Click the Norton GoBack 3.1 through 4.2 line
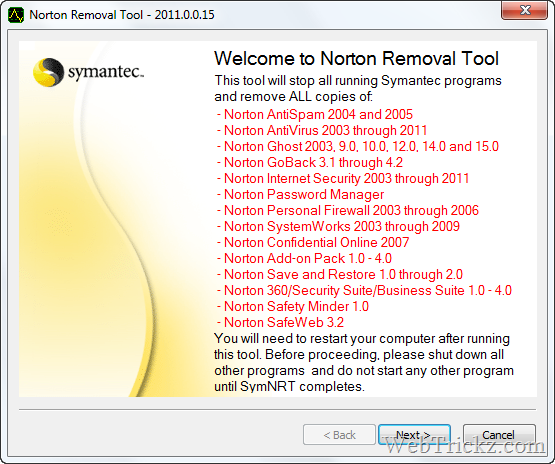 pyautogui.click(x=310, y=162)
